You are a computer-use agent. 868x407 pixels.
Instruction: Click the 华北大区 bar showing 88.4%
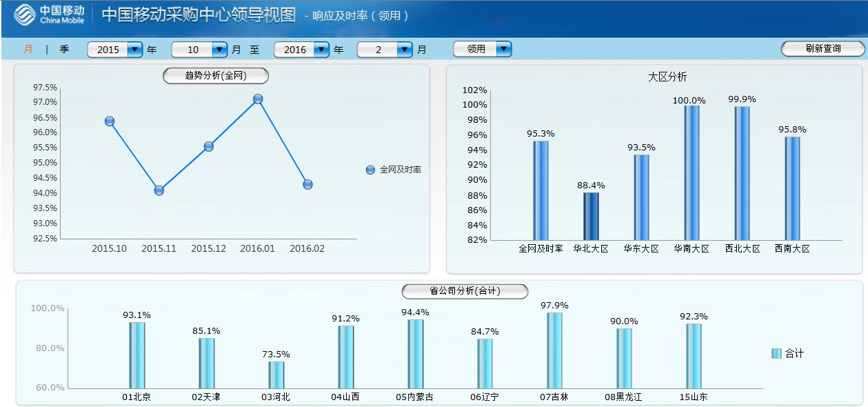pyautogui.click(x=591, y=216)
